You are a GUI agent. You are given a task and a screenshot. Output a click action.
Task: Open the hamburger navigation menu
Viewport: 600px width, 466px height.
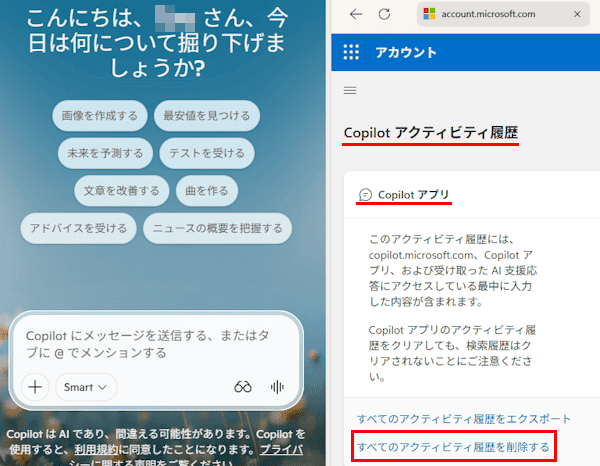point(350,90)
